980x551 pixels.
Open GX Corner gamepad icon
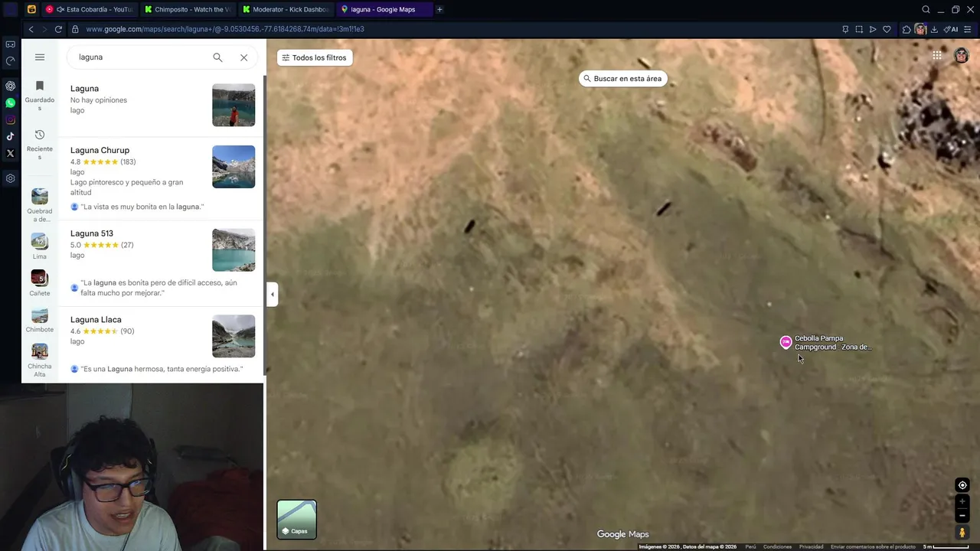click(x=10, y=44)
